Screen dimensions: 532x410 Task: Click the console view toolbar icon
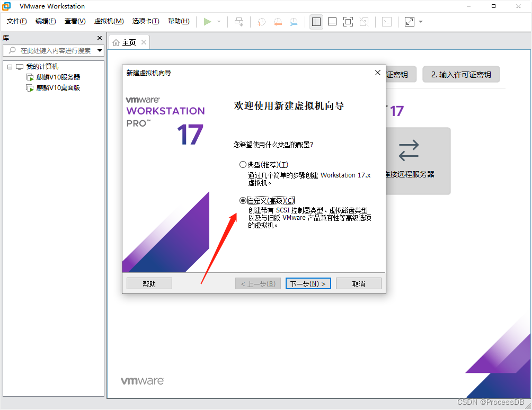[x=387, y=22]
